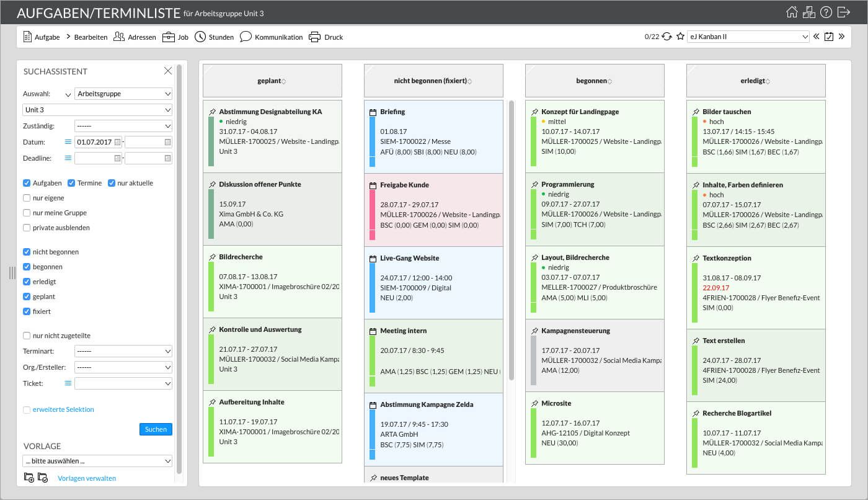Viewport: 868px width, 500px height.
Task: Click the list icon beside Datum label
Action: pos(68,142)
